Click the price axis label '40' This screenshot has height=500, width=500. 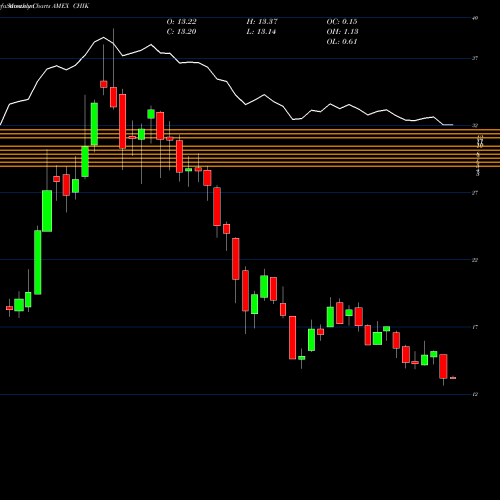475,18
